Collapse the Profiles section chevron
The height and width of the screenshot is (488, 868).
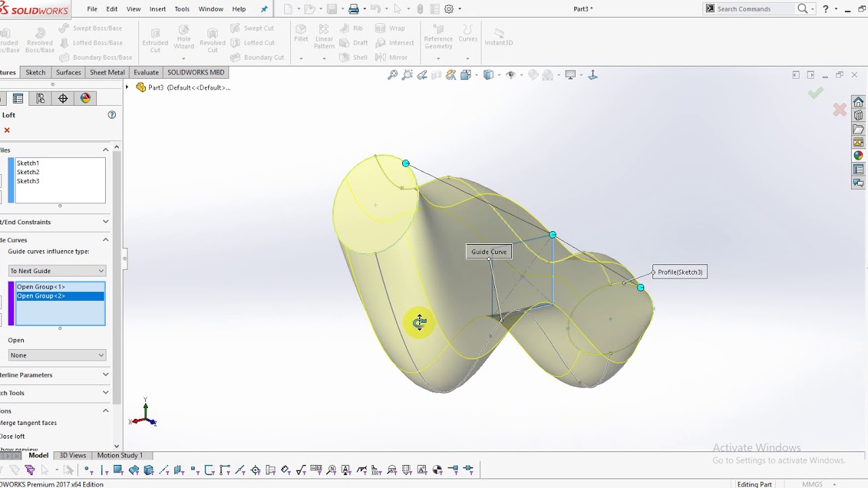pyautogui.click(x=106, y=150)
